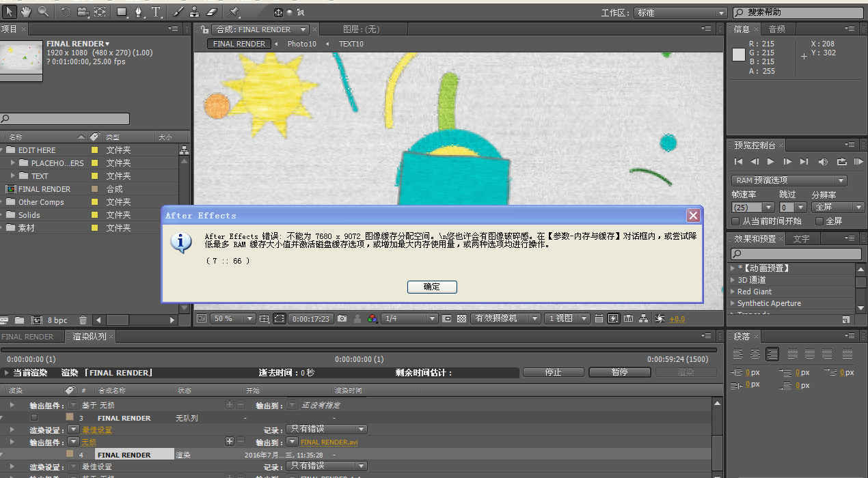Delete selected item with trash icon
This screenshot has width=868, height=478.
[x=83, y=320]
